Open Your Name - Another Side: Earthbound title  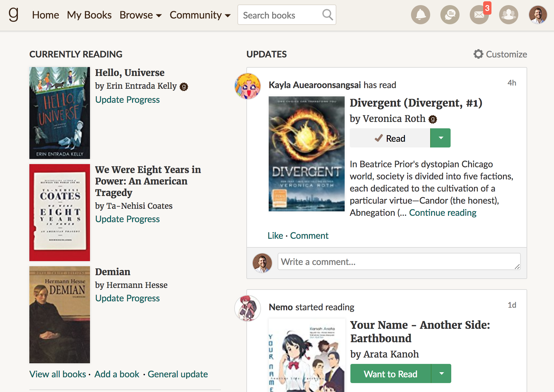[x=420, y=331]
